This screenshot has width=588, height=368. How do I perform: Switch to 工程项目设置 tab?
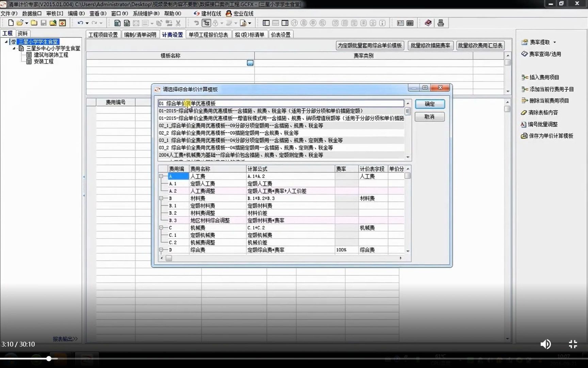103,35
